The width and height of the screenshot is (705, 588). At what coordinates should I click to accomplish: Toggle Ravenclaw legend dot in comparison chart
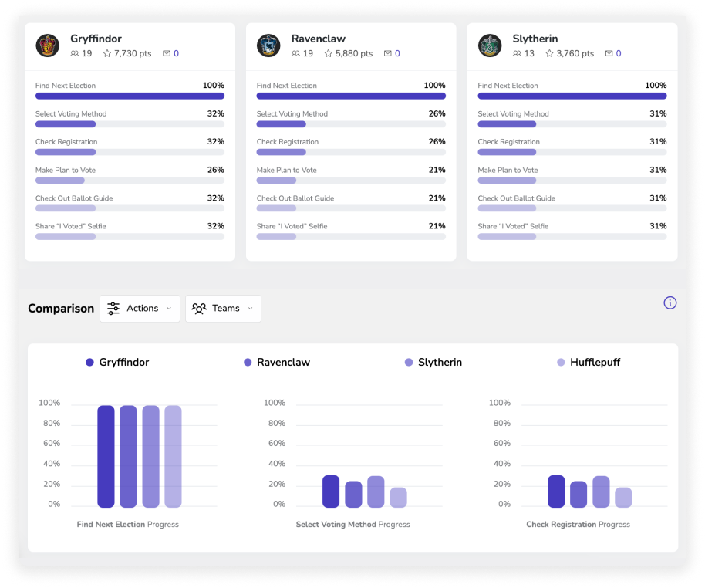(248, 362)
